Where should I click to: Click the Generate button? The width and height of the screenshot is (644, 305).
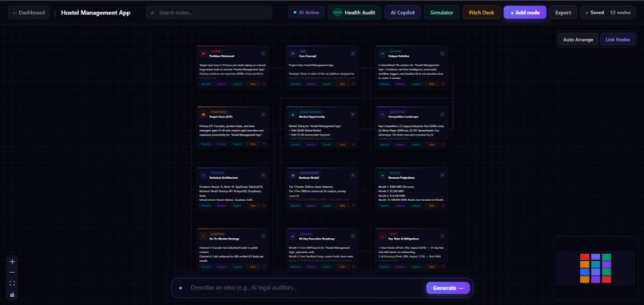[447, 287]
